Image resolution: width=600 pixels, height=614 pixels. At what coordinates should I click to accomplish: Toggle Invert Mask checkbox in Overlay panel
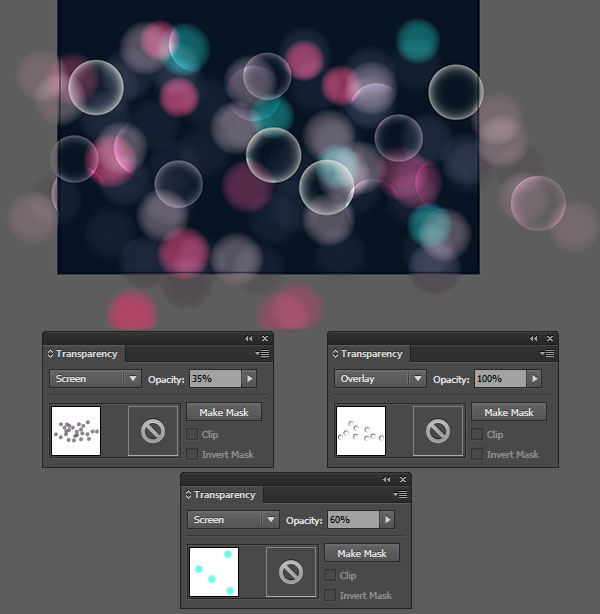click(x=477, y=454)
